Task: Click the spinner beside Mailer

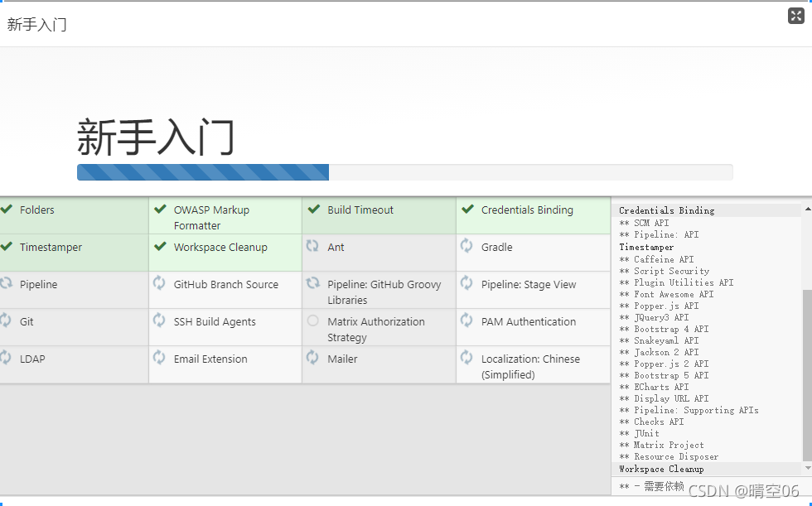Action: pyautogui.click(x=313, y=358)
